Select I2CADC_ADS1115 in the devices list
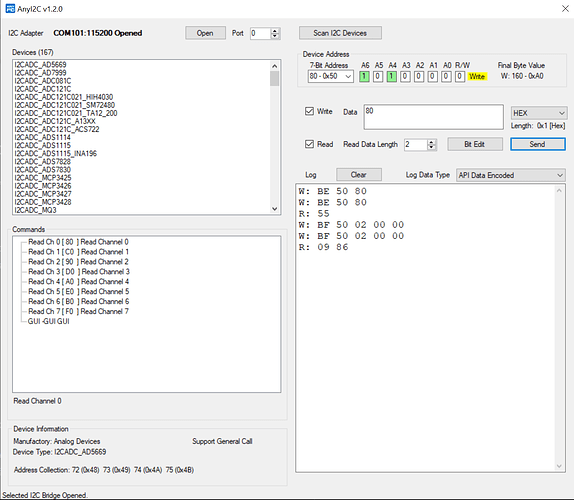This screenshot has width=574, height=500. [42, 145]
